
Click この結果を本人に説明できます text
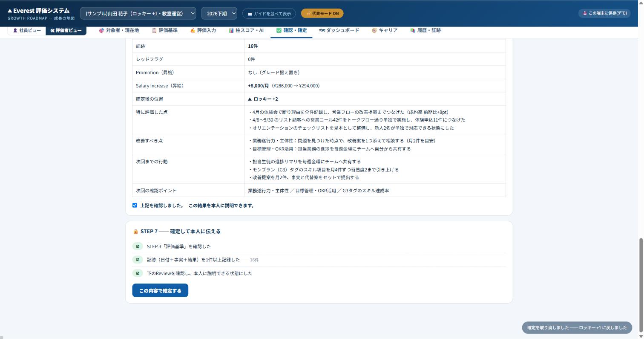click(221, 206)
